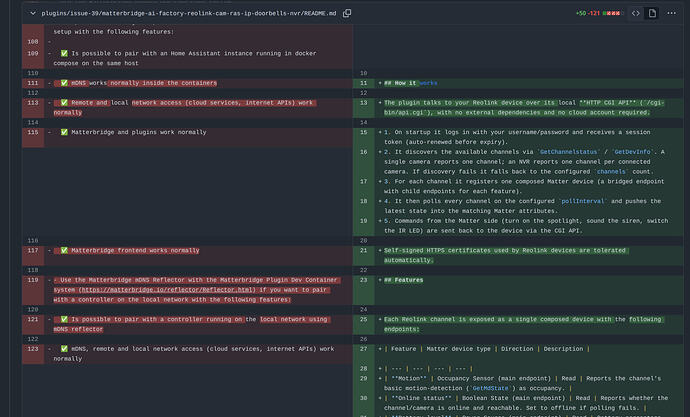This screenshot has width=690, height=417.
Task: Click green check emoji on line 117
Action: 64,251
